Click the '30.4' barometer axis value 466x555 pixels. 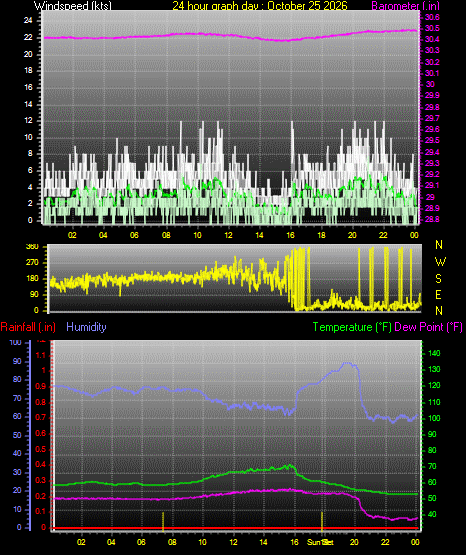click(432, 39)
